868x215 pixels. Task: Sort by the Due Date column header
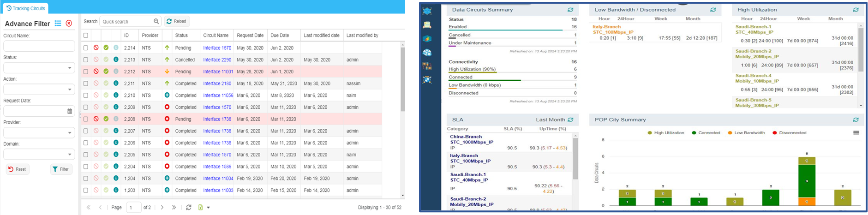point(280,36)
